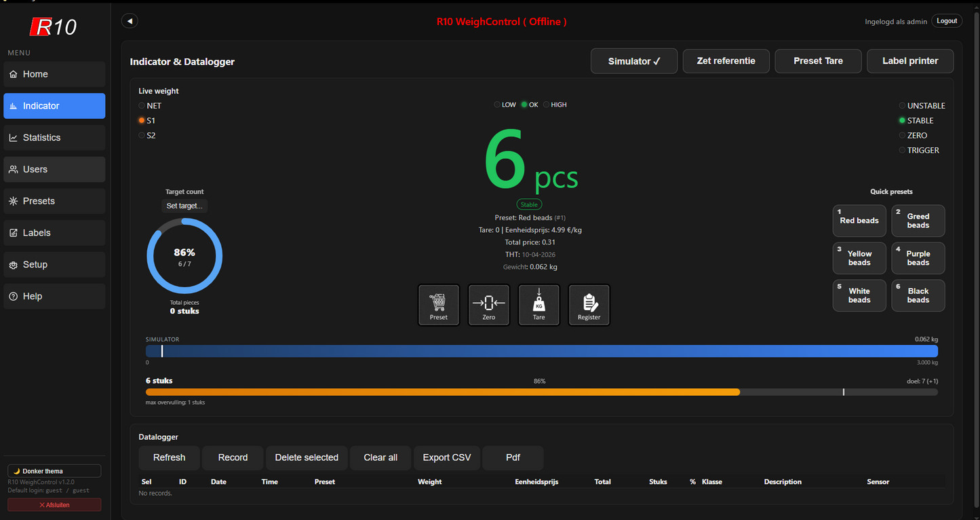This screenshot has height=520, width=980.
Task: Open the Indicator menu item
Action: (54, 106)
